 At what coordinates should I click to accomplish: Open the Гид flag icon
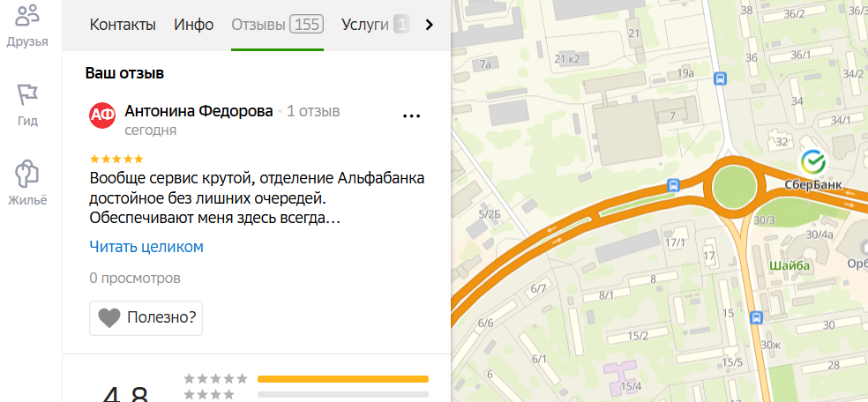(x=27, y=105)
